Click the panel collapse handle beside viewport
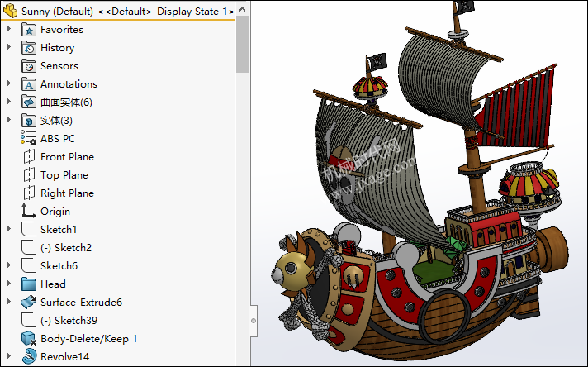 coord(254,321)
